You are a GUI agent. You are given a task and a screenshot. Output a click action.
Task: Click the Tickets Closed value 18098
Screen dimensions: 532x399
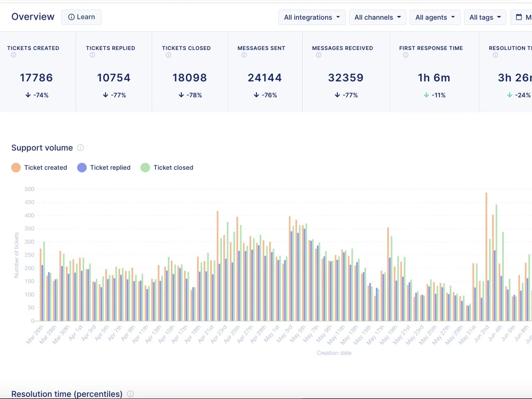tap(190, 78)
